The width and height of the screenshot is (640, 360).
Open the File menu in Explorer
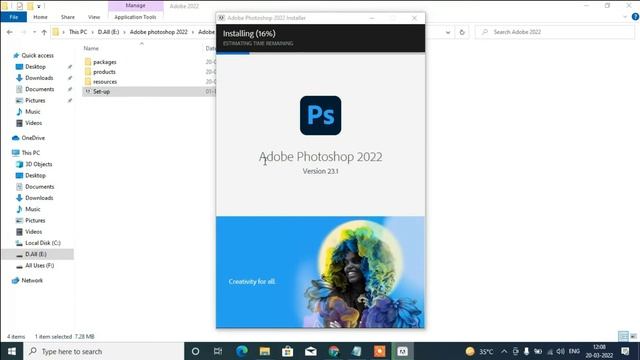[x=13, y=17]
